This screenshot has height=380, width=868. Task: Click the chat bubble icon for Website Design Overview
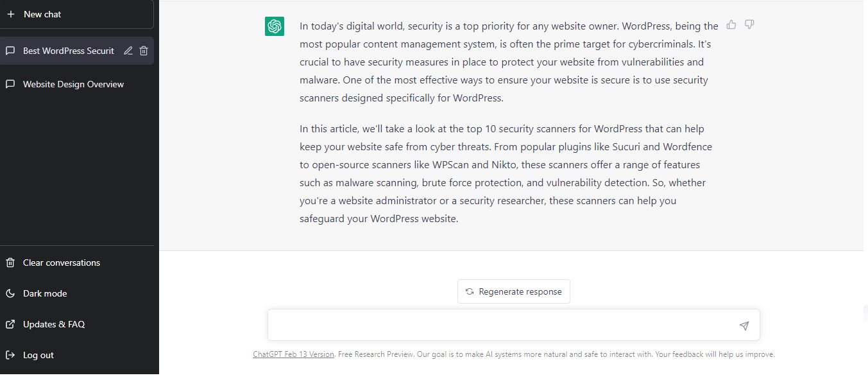coord(10,84)
